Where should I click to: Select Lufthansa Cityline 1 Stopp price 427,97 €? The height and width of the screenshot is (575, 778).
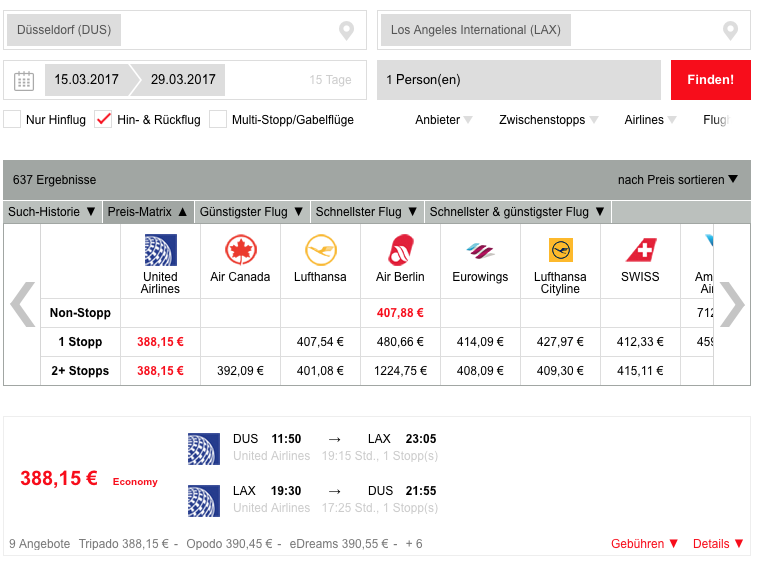point(561,342)
